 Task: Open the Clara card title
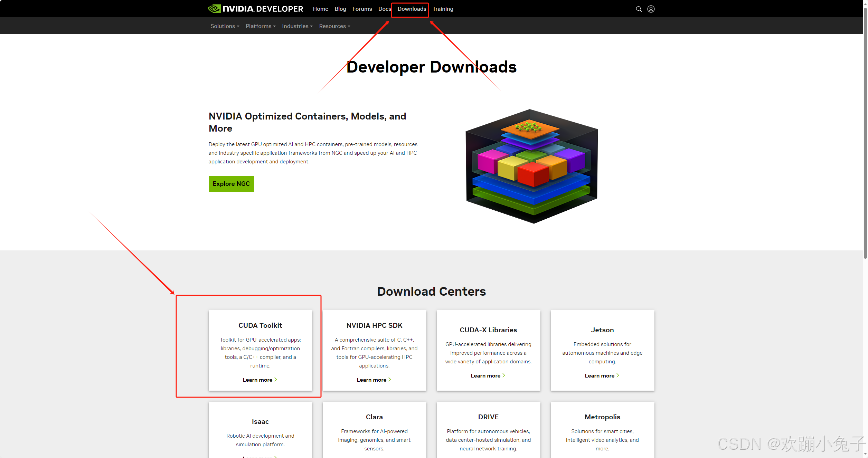374,417
